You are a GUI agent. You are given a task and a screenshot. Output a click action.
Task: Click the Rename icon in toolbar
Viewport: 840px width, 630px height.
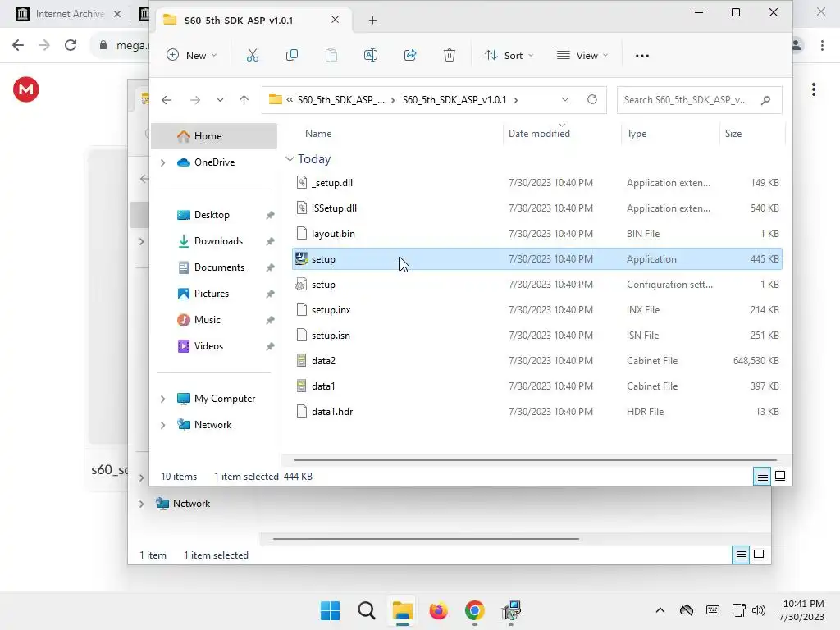coord(371,55)
